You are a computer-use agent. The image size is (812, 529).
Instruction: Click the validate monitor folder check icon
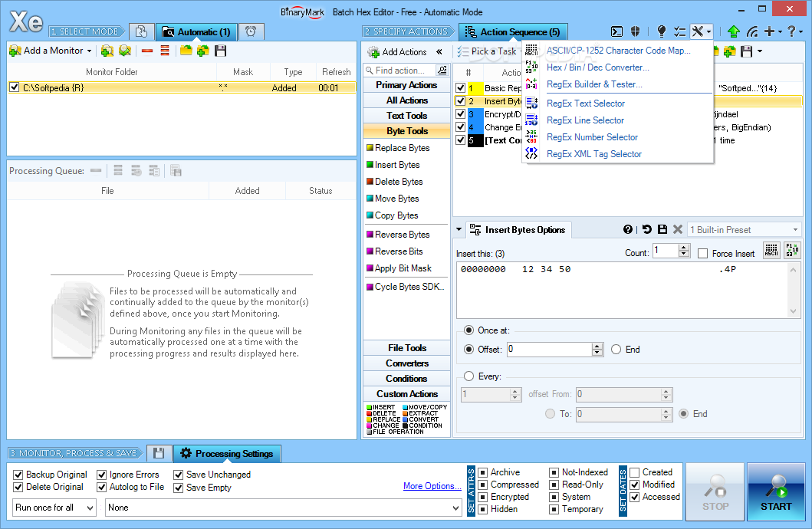coord(125,51)
